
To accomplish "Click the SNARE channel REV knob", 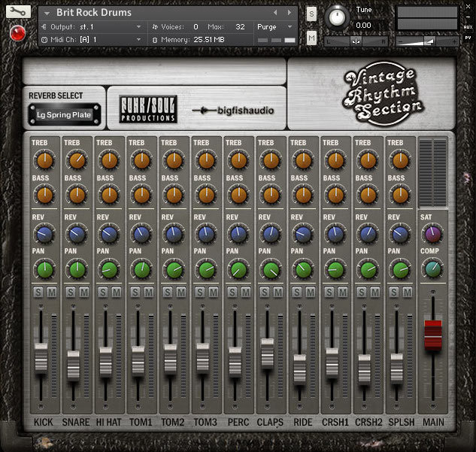I will (x=76, y=234).
